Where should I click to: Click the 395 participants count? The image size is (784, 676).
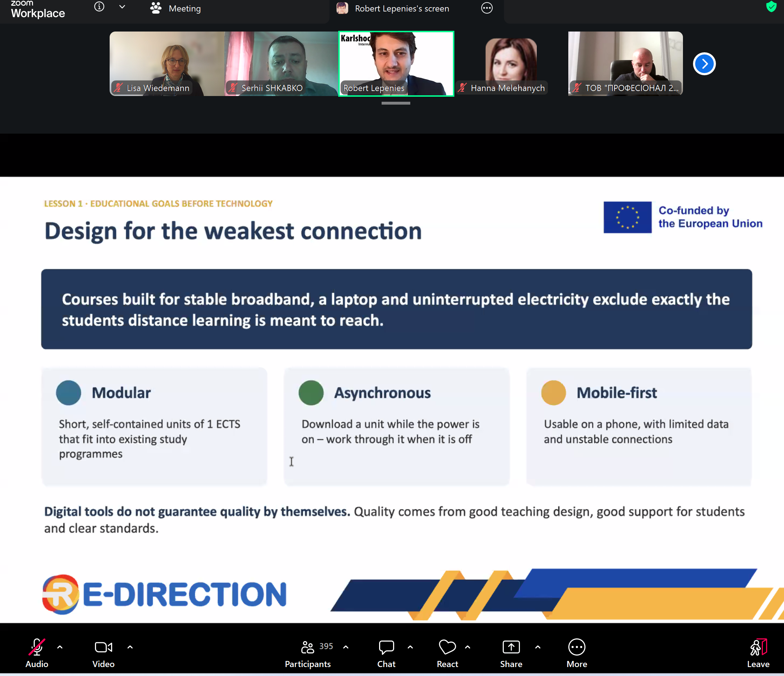tap(326, 646)
